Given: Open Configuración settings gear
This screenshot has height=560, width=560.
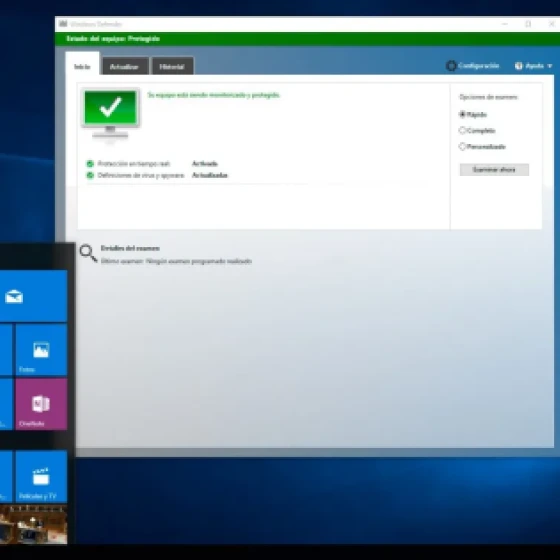Looking at the screenshot, I should point(451,66).
